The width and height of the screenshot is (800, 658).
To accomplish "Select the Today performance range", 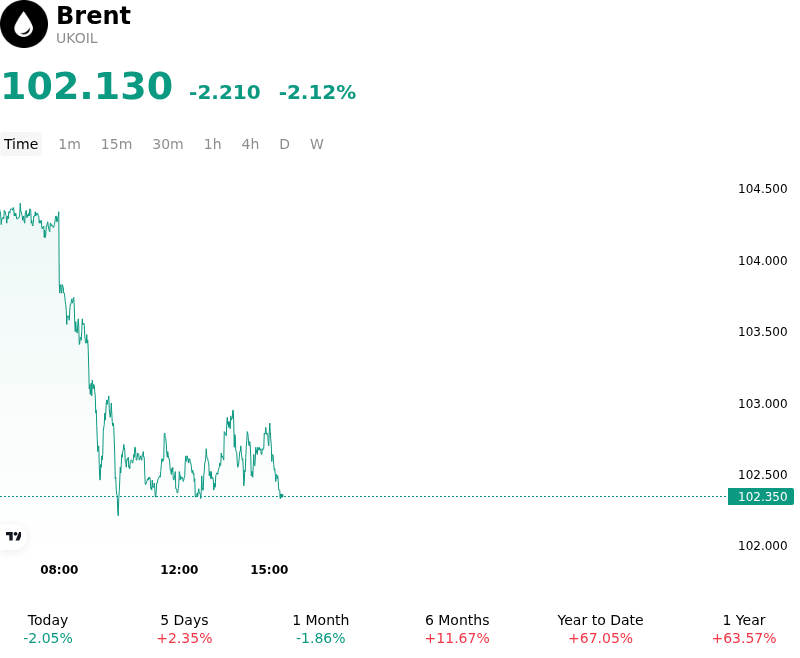I will click(x=48, y=629).
